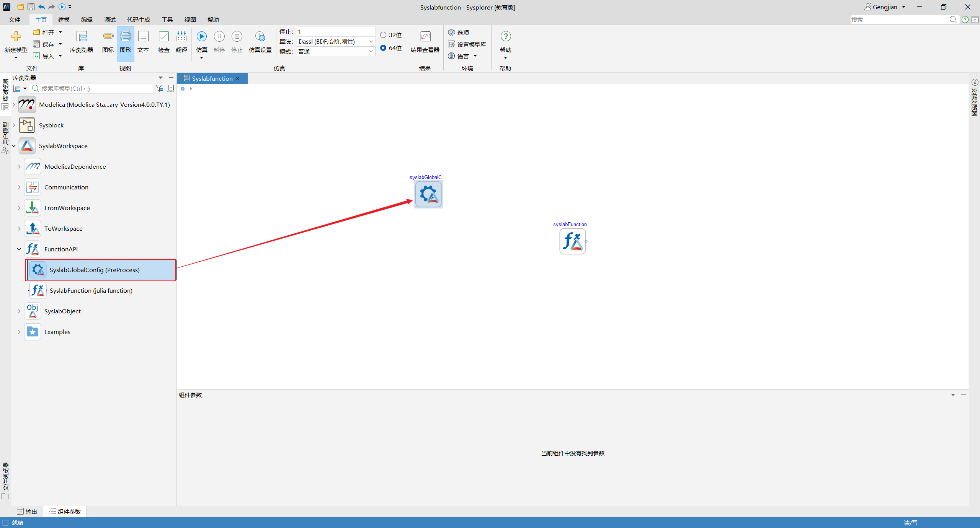Screen dimensions: 980x528
Task: Run 检查 model check
Action: [x=164, y=42]
